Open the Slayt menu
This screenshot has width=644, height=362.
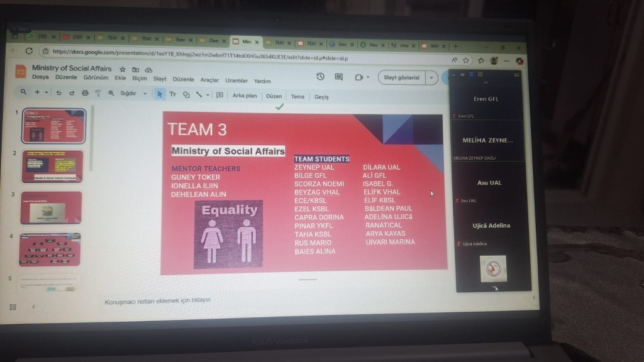click(160, 79)
